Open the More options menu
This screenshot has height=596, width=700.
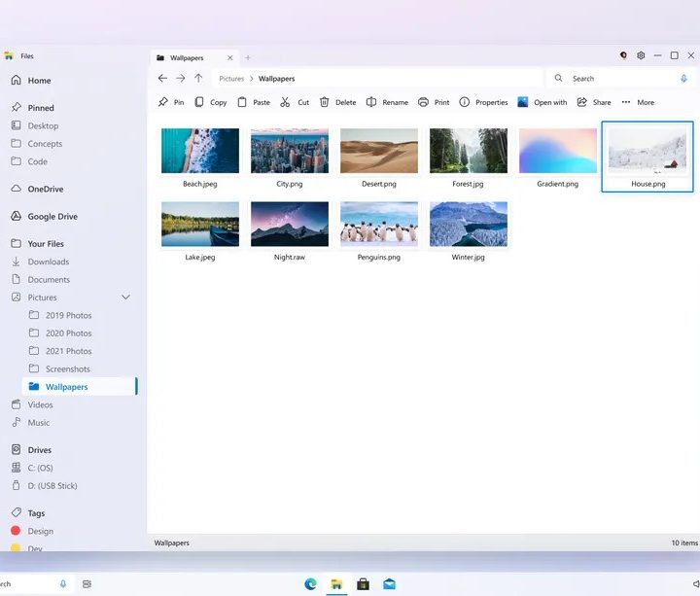tap(626, 102)
